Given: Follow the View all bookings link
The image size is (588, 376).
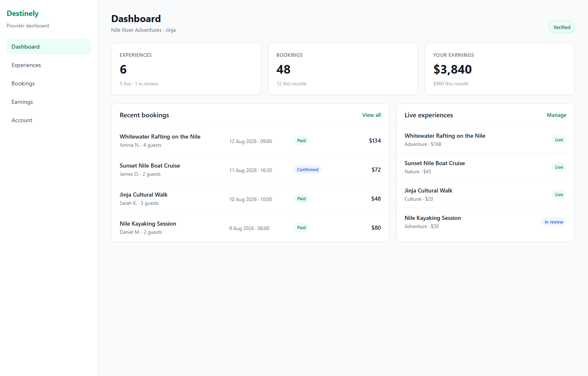Looking at the screenshot, I should tap(371, 115).
